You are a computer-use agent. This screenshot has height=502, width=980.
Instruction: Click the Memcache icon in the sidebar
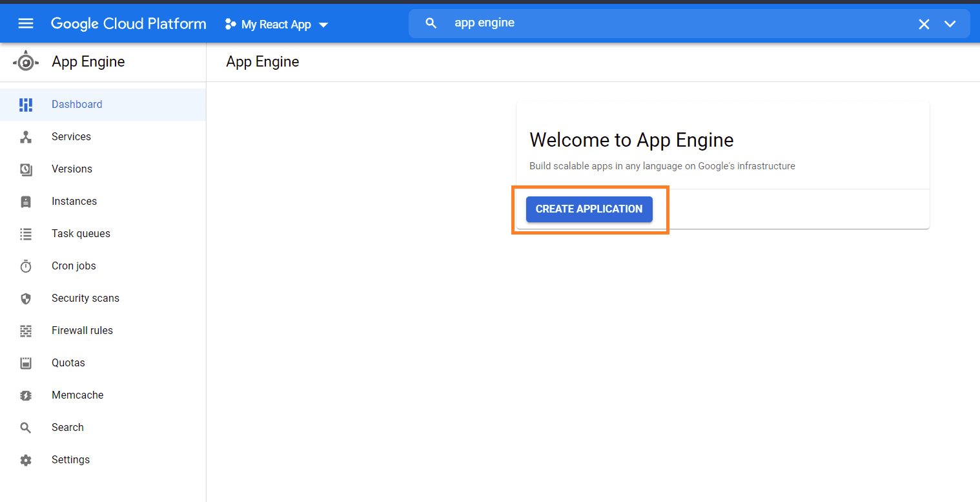(26, 395)
